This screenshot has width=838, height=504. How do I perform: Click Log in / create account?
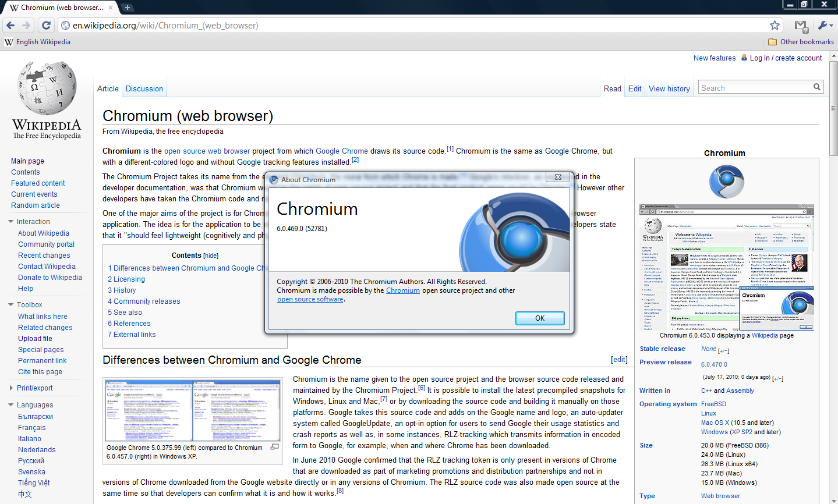click(x=786, y=58)
